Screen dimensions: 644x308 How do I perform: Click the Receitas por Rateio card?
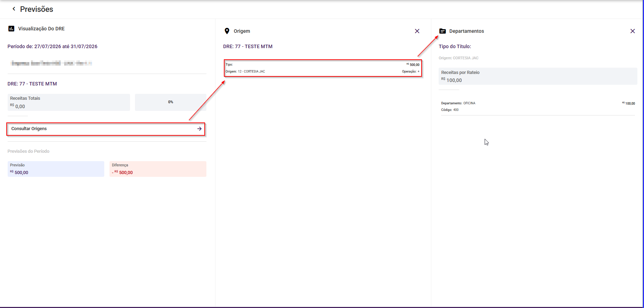tap(538, 76)
